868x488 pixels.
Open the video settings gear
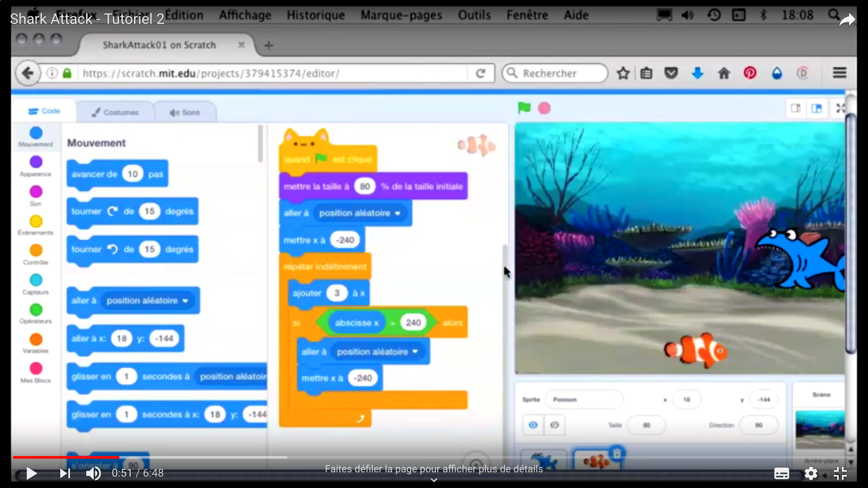coord(811,473)
